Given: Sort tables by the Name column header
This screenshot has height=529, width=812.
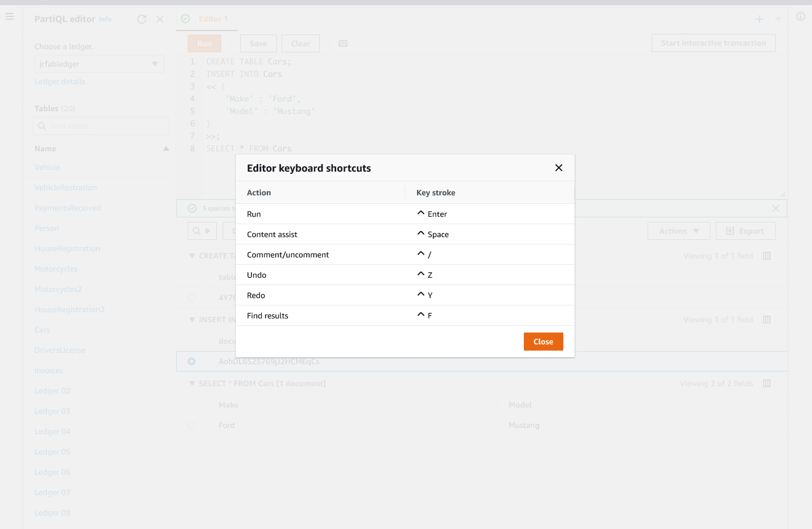Looking at the screenshot, I should pyautogui.click(x=45, y=148).
